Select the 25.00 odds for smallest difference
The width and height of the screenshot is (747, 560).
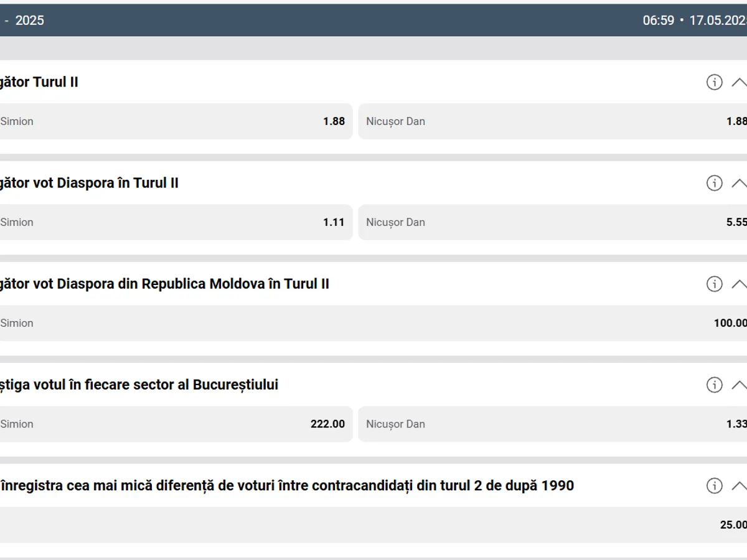tap(374, 525)
